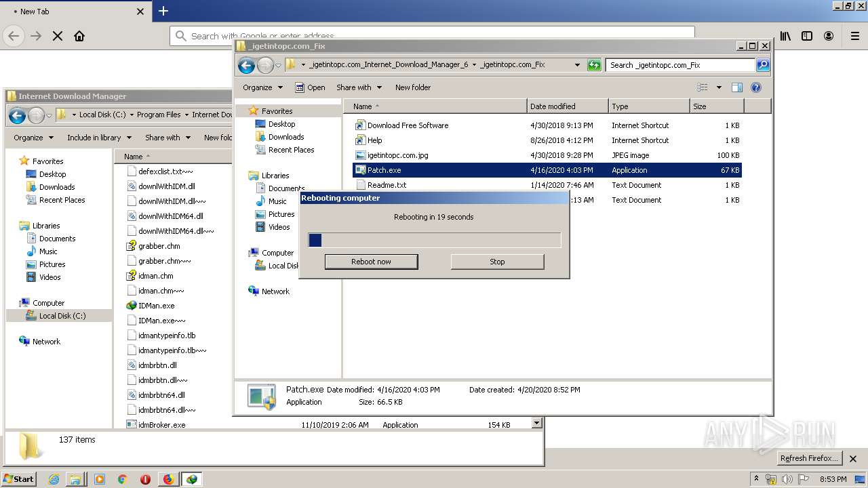Go forward in the Fix folder window
The height and width of the screenshot is (488, 868).
(265, 65)
